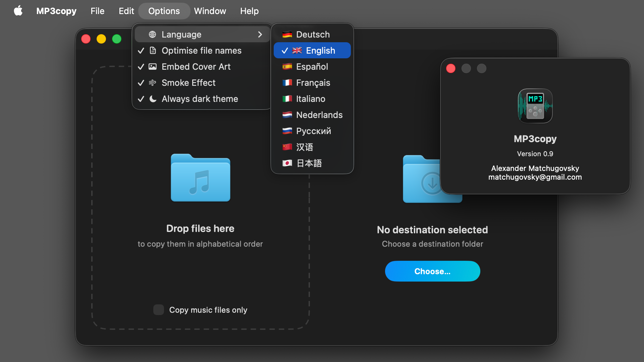Click the No destination selected label

click(x=432, y=230)
